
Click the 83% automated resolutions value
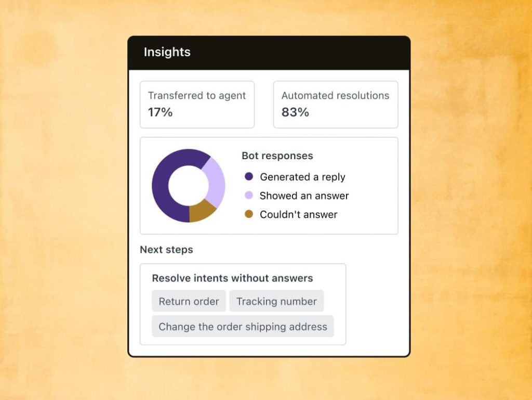point(295,112)
